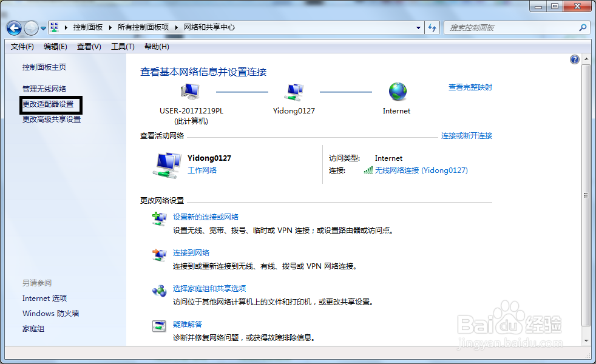
Task: Click the vertical scrollbar up arrow
Action: [x=586, y=59]
